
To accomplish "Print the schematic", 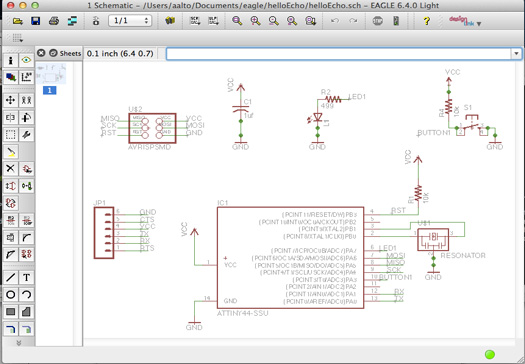I will (54, 21).
